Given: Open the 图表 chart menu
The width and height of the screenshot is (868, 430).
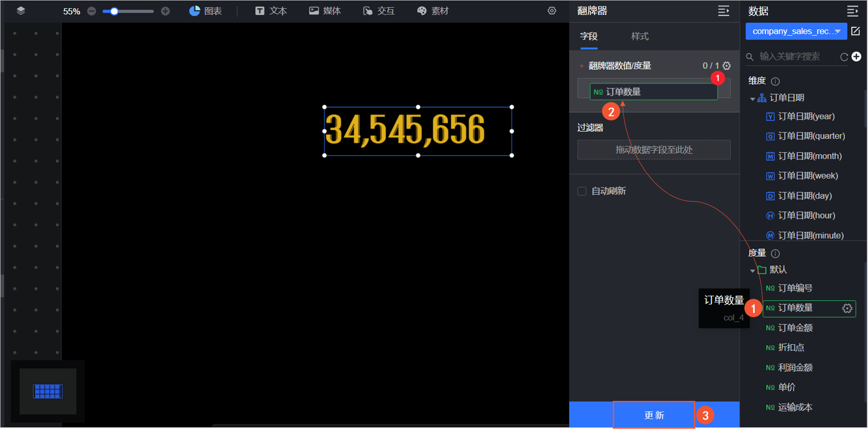Looking at the screenshot, I should point(206,11).
